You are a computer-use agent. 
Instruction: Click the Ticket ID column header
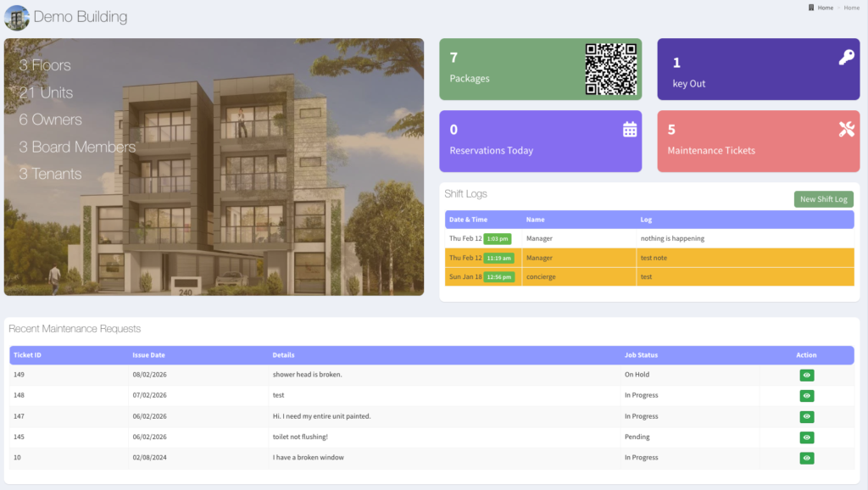(28, 354)
